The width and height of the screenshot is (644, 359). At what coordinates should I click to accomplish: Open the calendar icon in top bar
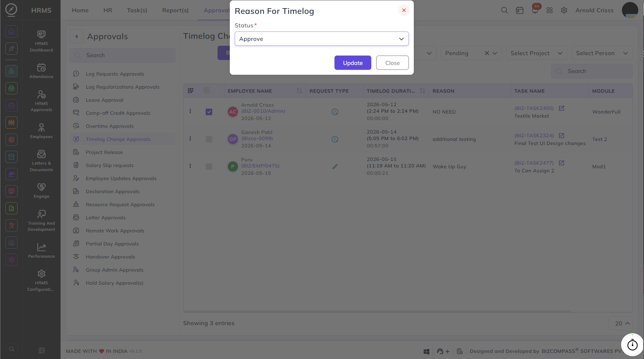(520, 10)
